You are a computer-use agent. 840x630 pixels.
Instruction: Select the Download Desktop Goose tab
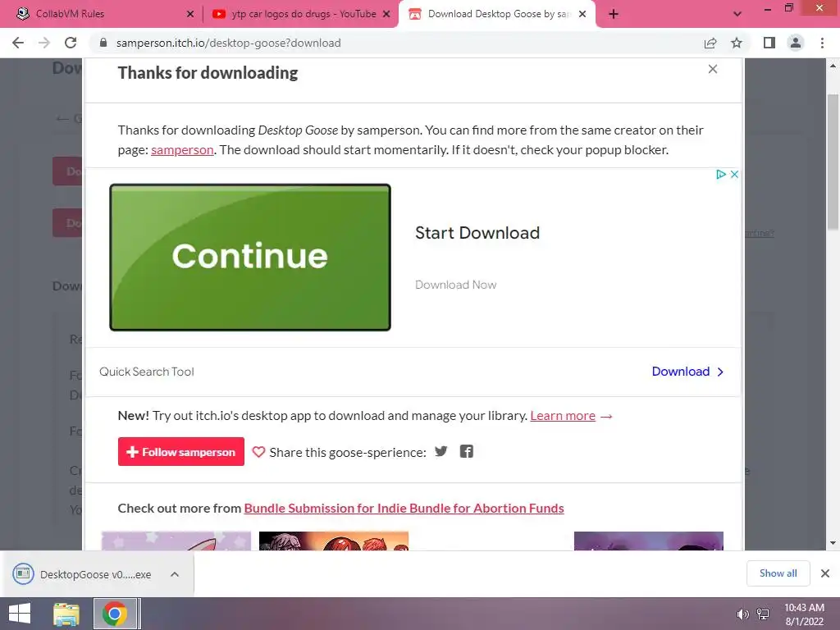pos(496,14)
